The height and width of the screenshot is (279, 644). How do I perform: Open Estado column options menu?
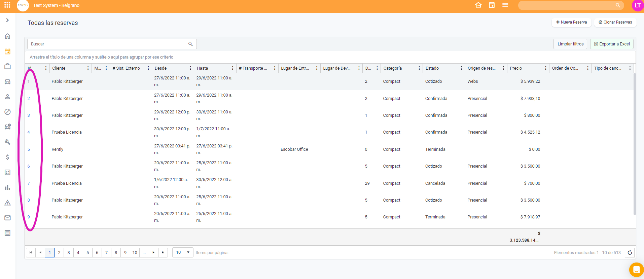[x=461, y=68]
